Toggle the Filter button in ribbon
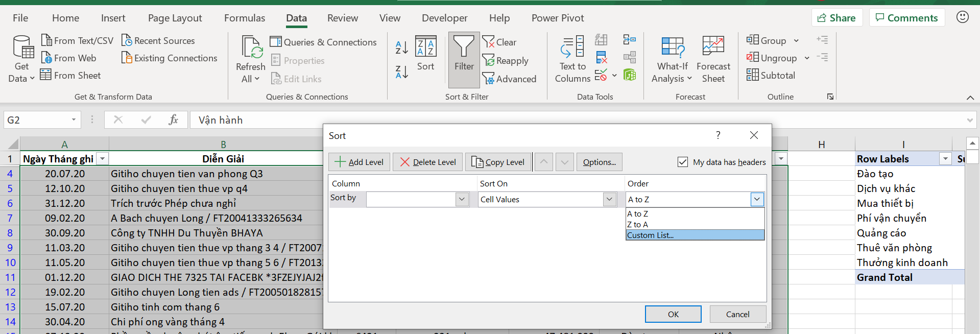Screen dimensions: 980x334 tap(464, 59)
